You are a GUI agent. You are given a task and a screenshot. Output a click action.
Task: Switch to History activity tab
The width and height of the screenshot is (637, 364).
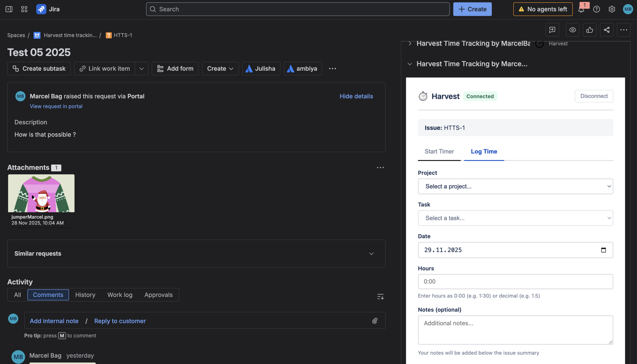(x=85, y=295)
